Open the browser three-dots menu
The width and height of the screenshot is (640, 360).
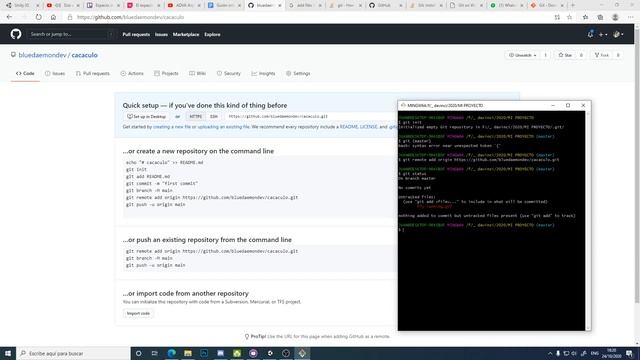[x=631, y=17]
